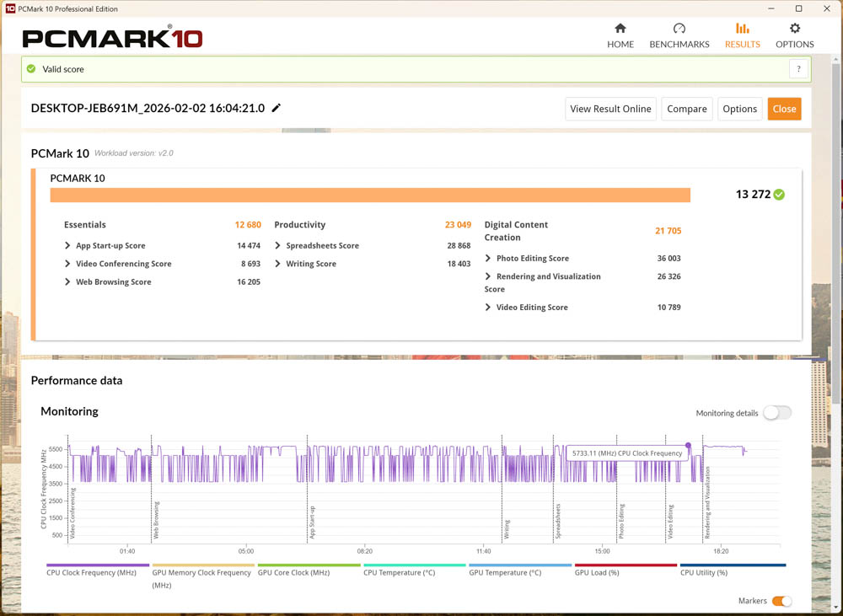Open the Options gear icon
The height and width of the screenshot is (616, 843).
794,29
